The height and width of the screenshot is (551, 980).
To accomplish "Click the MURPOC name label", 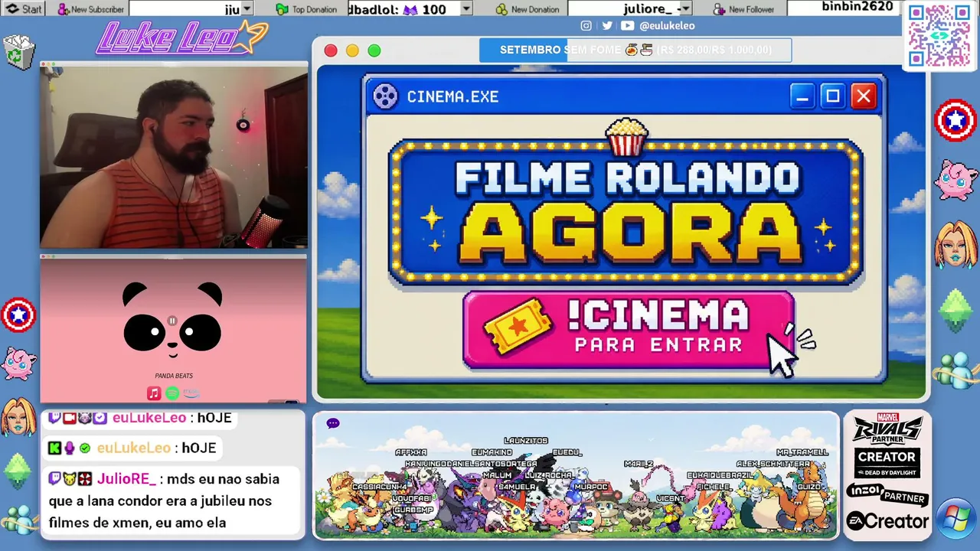I will click(x=591, y=487).
